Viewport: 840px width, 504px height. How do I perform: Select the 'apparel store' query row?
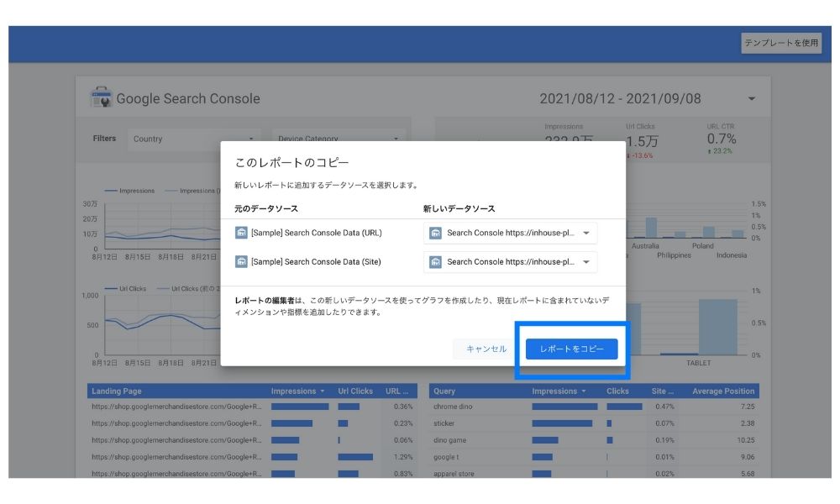click(x=594, y=474)
